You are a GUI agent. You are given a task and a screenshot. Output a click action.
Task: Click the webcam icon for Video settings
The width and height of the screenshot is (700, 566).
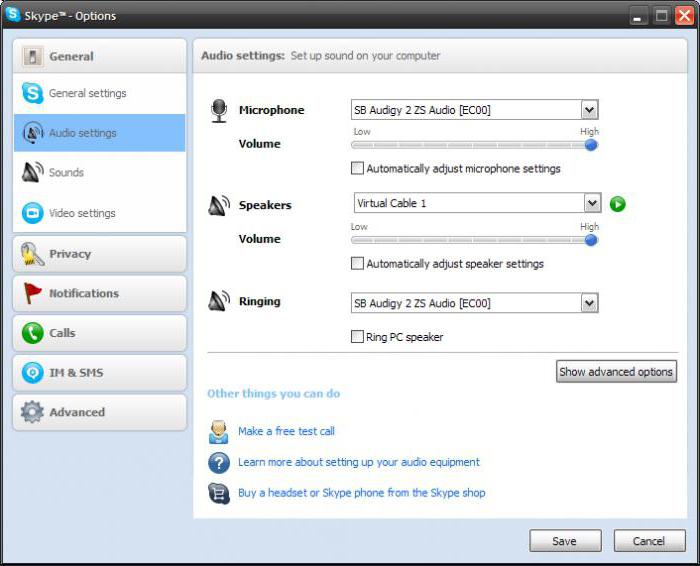click(x=33, y=213)
